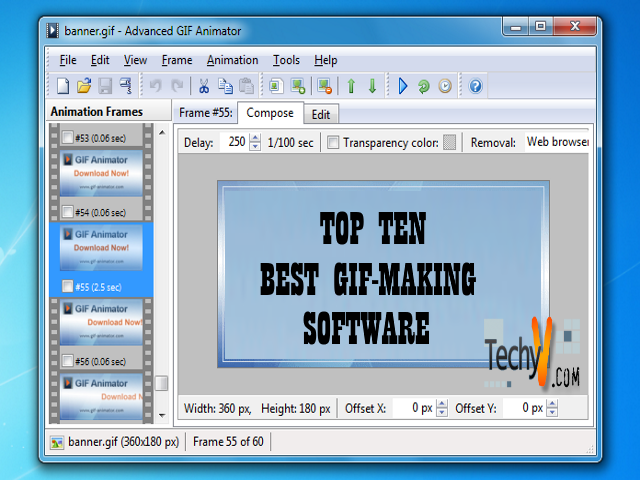The height and width of the screenshot is (480, 640).
Task: Pick the Transparency color swatch
Action: (450, 143)
